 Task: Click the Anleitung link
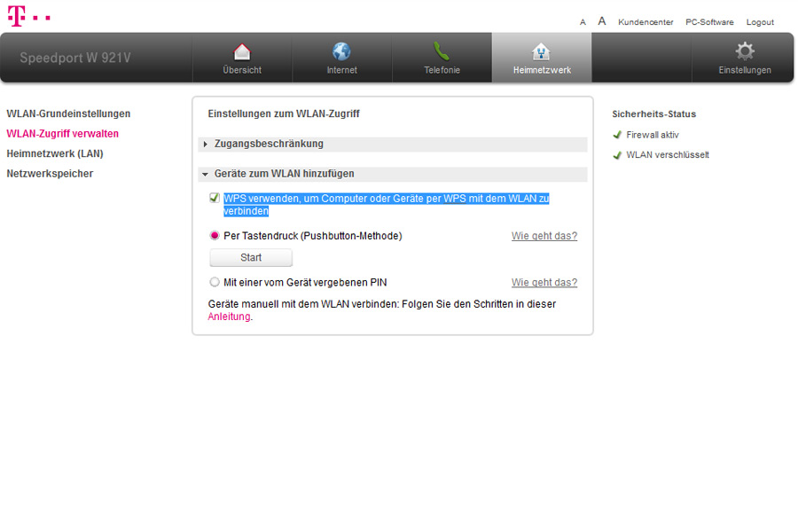point(229,317)
